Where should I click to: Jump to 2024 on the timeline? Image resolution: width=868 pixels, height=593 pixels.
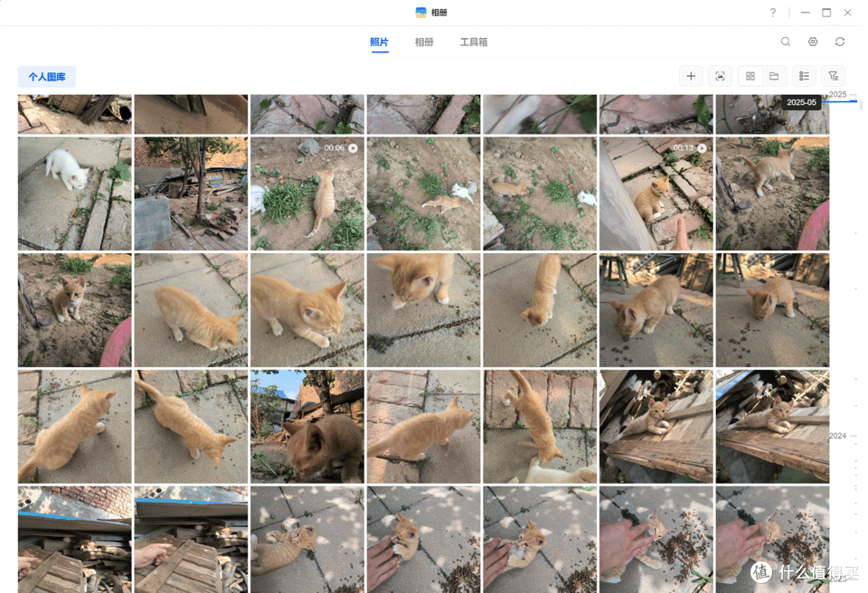tap(837, 436)
